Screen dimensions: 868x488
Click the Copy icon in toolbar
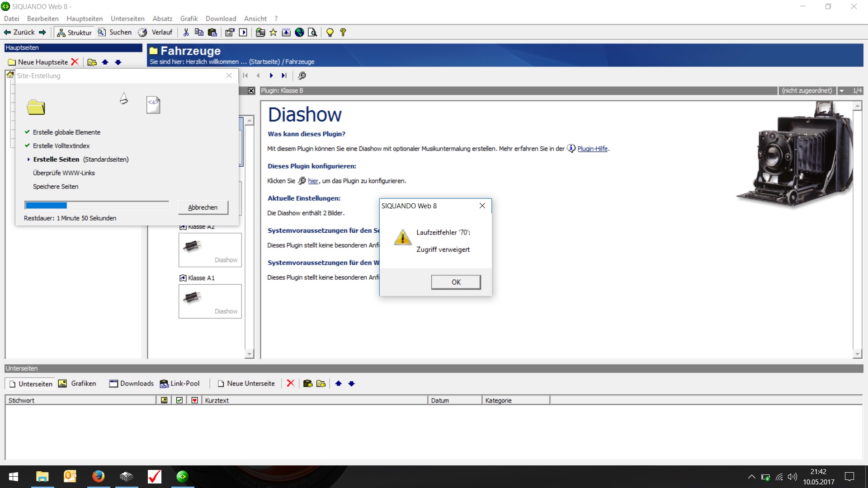pyautogui.click(x=199, y=32)
